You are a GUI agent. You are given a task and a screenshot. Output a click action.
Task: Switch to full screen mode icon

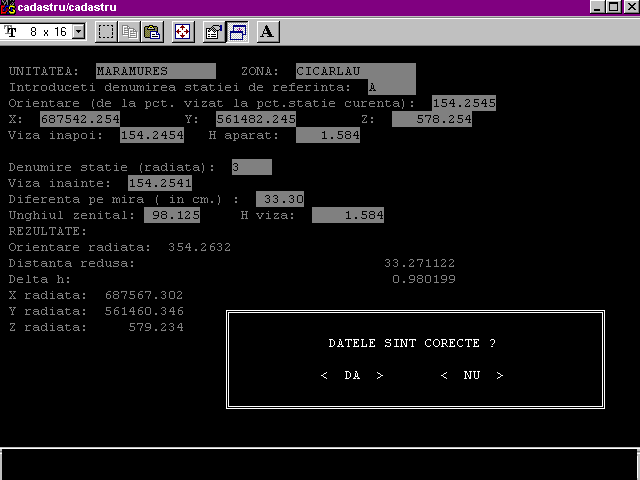(x=183, y=32)
